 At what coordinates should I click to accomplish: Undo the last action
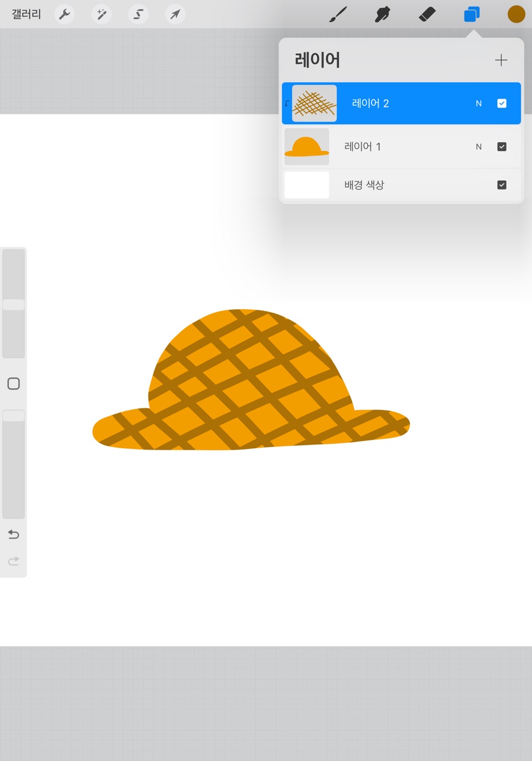point(14,534)
